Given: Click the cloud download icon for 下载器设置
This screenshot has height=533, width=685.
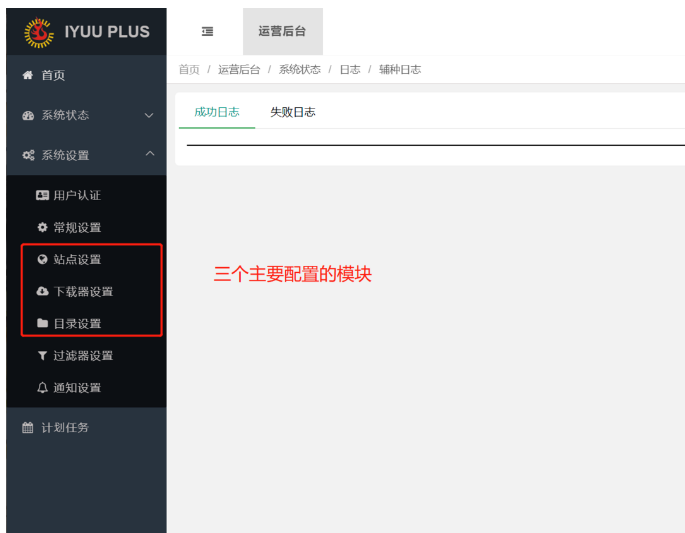Looking at the screenshot, I should [x=42, y=291].
